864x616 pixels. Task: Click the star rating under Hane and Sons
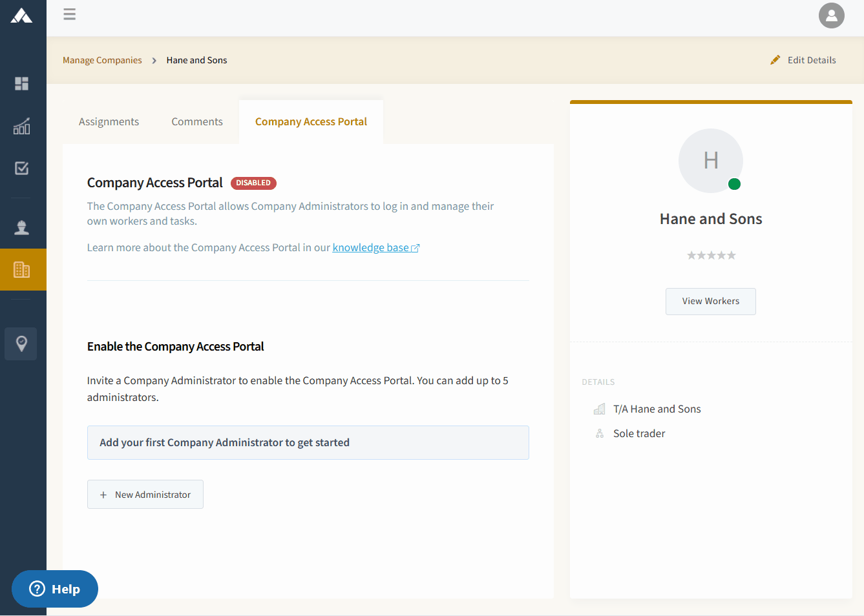pyautogui.click(x=711, y=255)
